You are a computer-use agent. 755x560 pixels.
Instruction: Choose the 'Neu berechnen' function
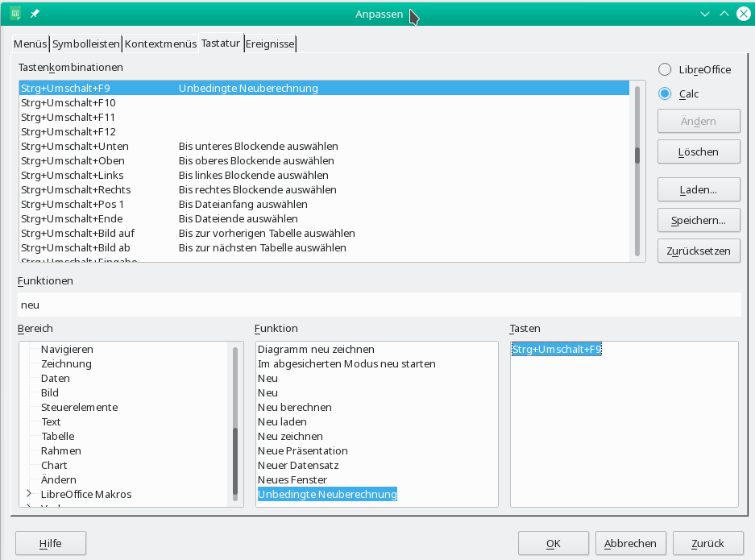pos(295,407)
